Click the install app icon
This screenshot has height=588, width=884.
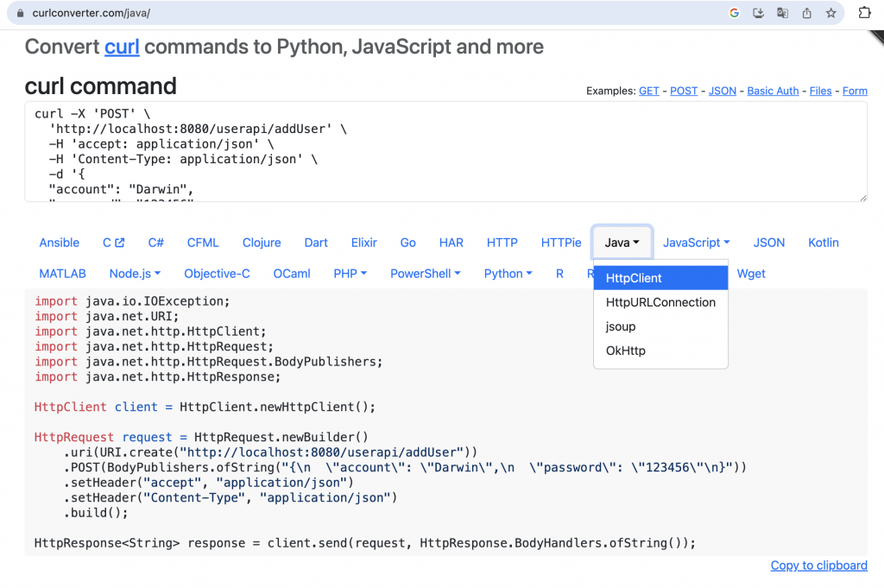759,13
